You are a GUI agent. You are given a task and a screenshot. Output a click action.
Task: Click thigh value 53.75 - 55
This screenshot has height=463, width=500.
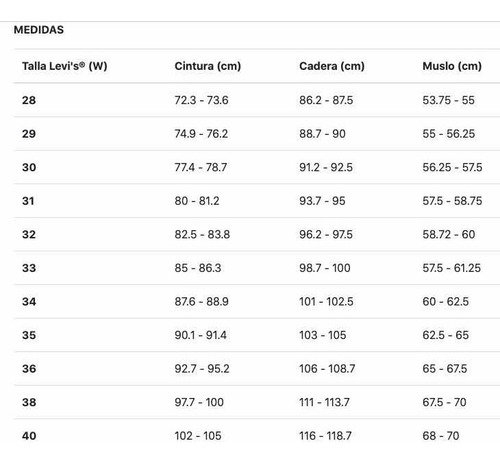click(448, 100)
